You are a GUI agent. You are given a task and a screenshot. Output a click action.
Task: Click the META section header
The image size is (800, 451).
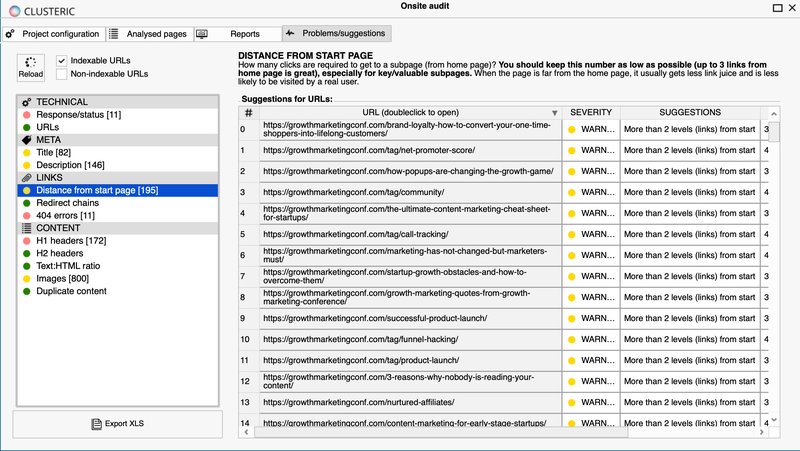[117, 140]
